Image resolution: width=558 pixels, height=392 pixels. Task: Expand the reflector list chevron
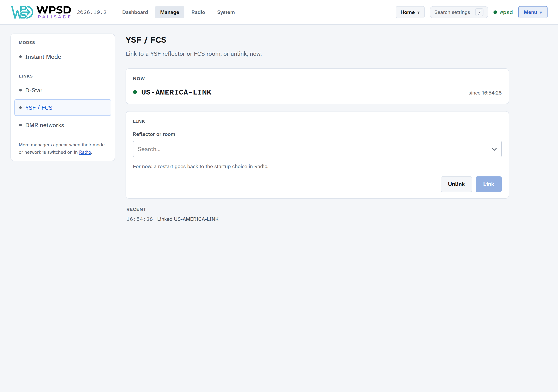pyautogui.click(x=494, y=149)
